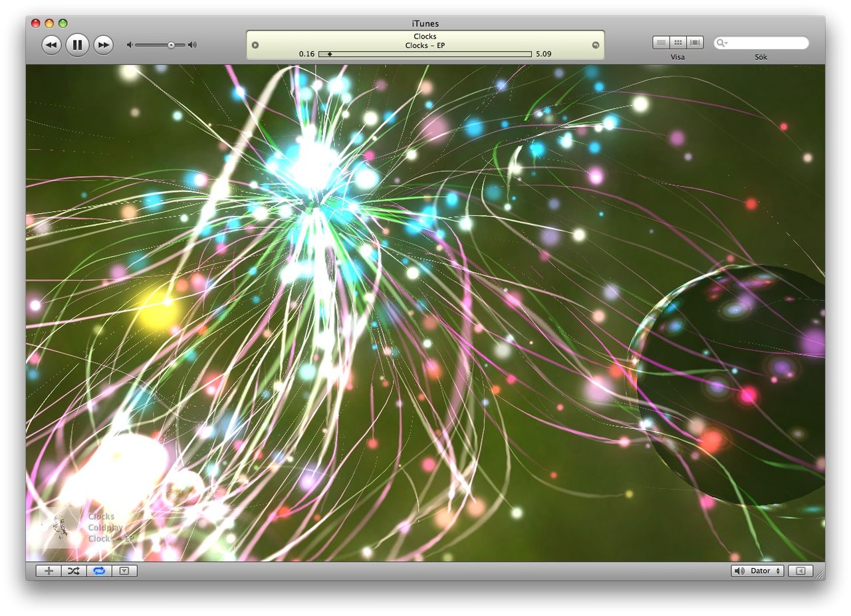
Task: Click the diamond playhead on progress bar
Action: click(329, 54)
